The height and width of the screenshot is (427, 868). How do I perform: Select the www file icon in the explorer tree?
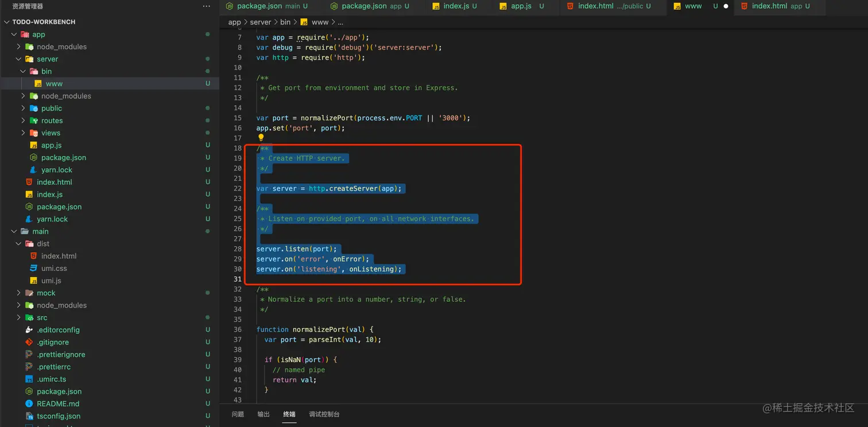pyautogui.click(x=38, y=84)
